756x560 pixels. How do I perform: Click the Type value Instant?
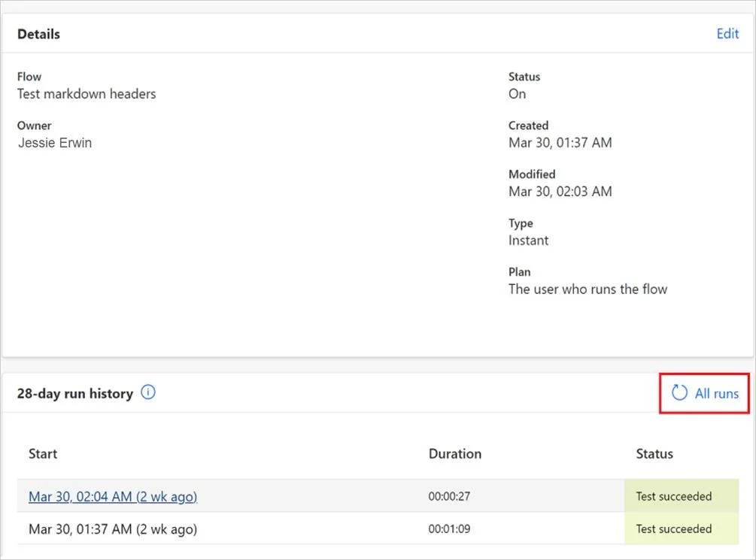[528, 240]
